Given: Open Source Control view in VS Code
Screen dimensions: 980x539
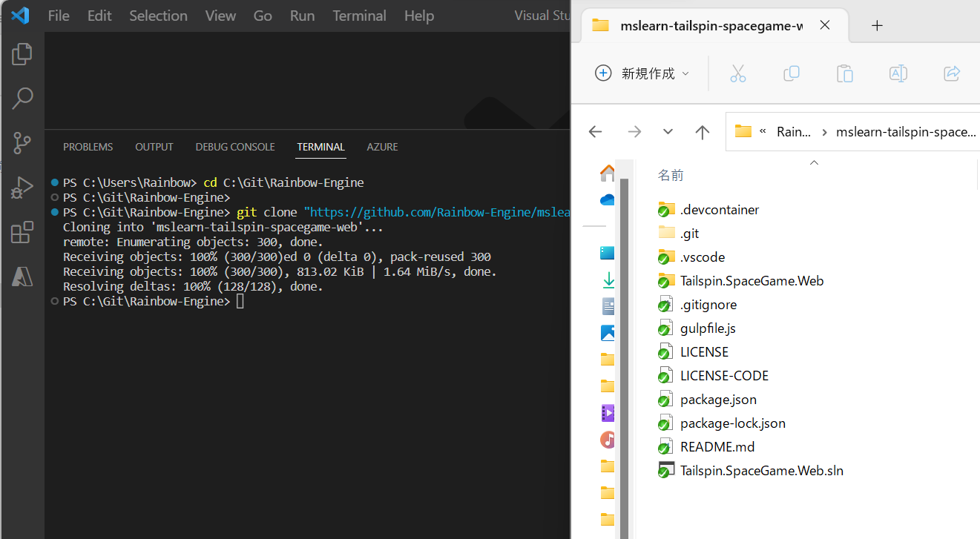Looking at the screenshot, I should (x=22, y=142).
